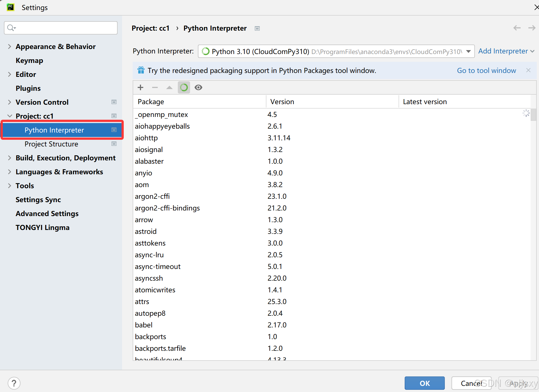Select Project Structure in the sidebar
The height and width of the screenshot is (392, 539).
click(51, 144)
